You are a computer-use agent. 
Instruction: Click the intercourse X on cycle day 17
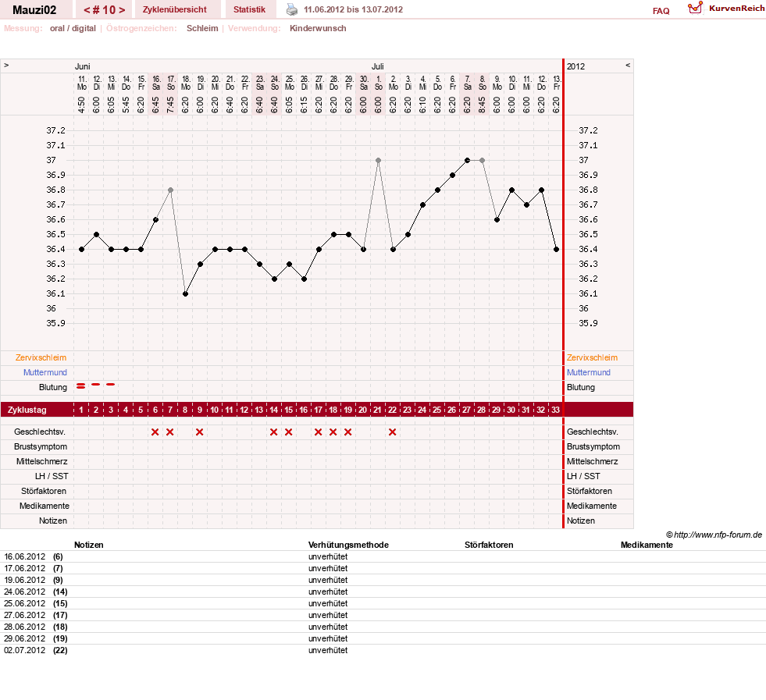(319, 432)
